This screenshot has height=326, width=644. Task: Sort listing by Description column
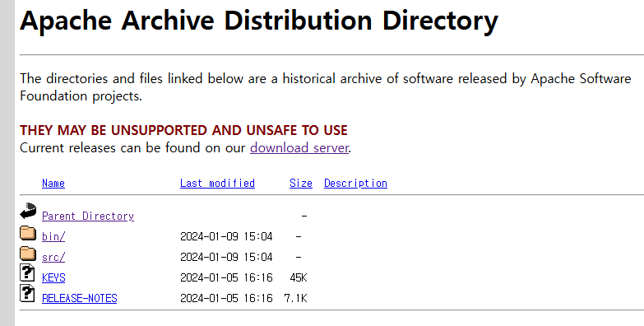click(355, 183)
